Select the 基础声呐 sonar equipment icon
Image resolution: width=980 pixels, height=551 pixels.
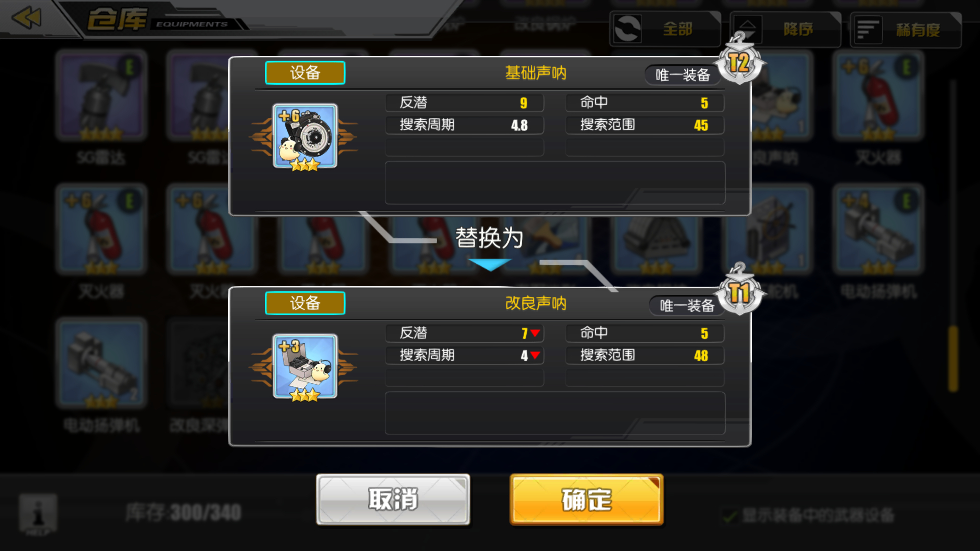point(305,136)
